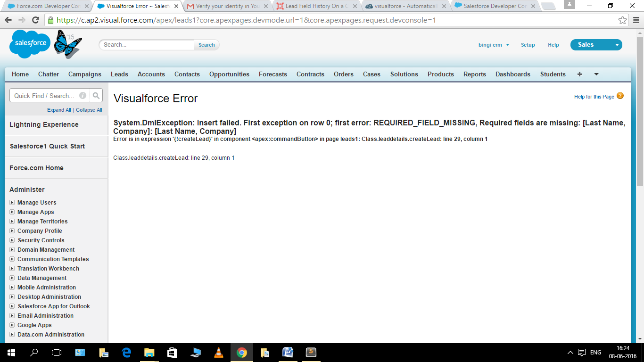Open VLC media player from the taskbar

(x=218, y=353)
